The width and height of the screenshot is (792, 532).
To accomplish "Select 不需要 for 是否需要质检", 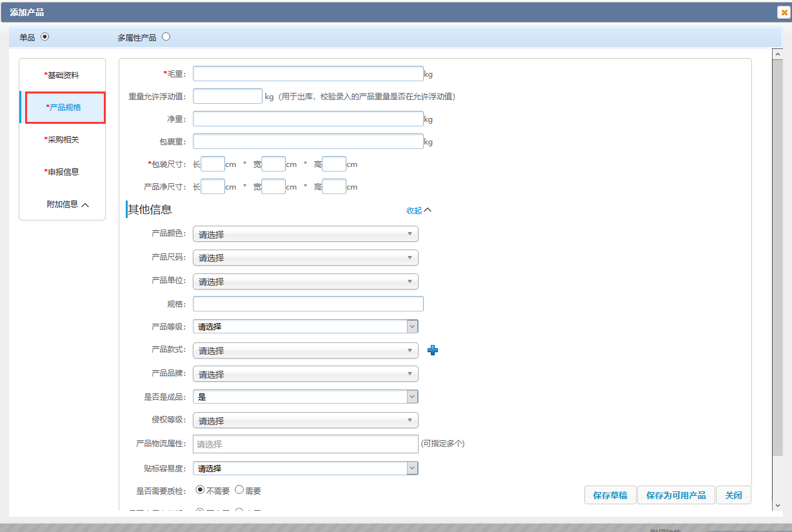I will click(x=200, y=490).
